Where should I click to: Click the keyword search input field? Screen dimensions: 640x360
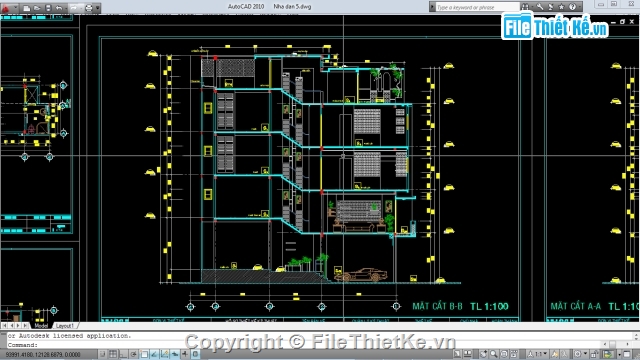point(477,7)
